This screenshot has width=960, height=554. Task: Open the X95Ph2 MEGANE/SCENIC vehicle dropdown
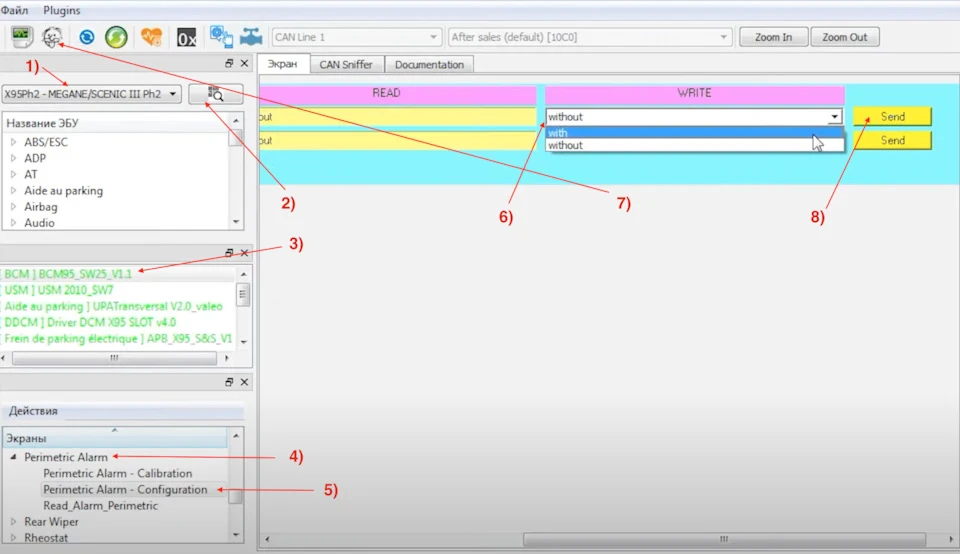click(x=91, y=94)
